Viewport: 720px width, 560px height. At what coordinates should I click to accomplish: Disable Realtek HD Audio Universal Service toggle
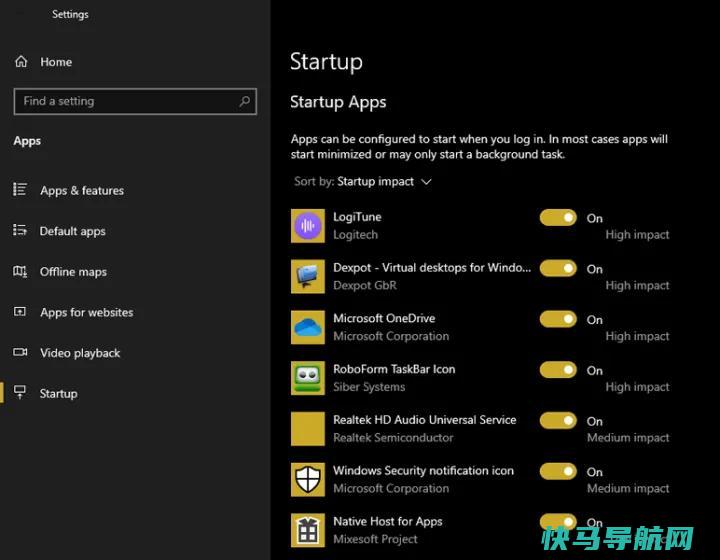[x=558, y=420]
